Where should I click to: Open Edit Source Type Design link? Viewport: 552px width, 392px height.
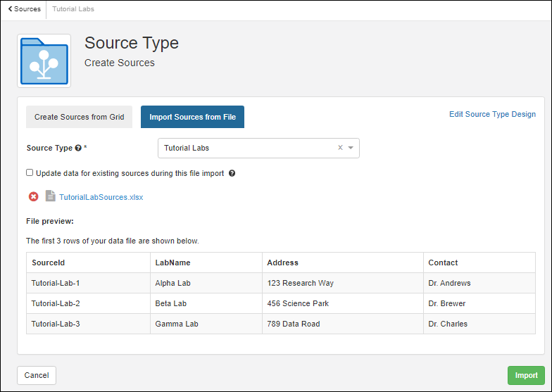492,114
